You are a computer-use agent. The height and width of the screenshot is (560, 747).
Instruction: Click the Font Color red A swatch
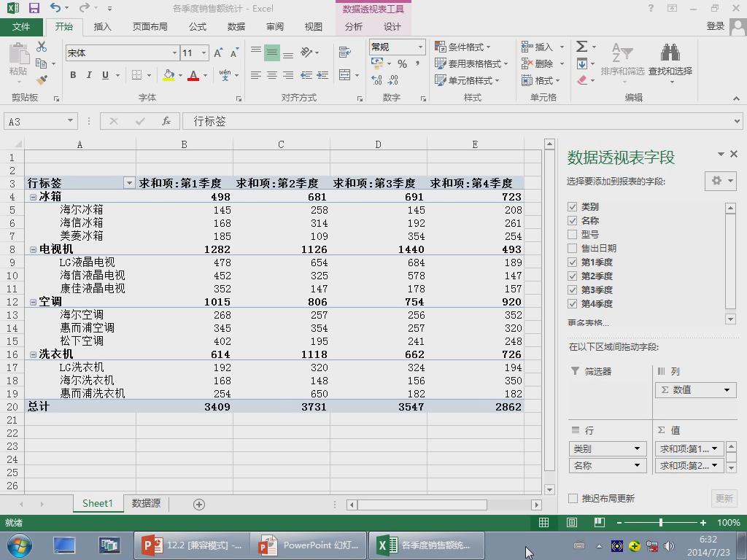point(193,75)
